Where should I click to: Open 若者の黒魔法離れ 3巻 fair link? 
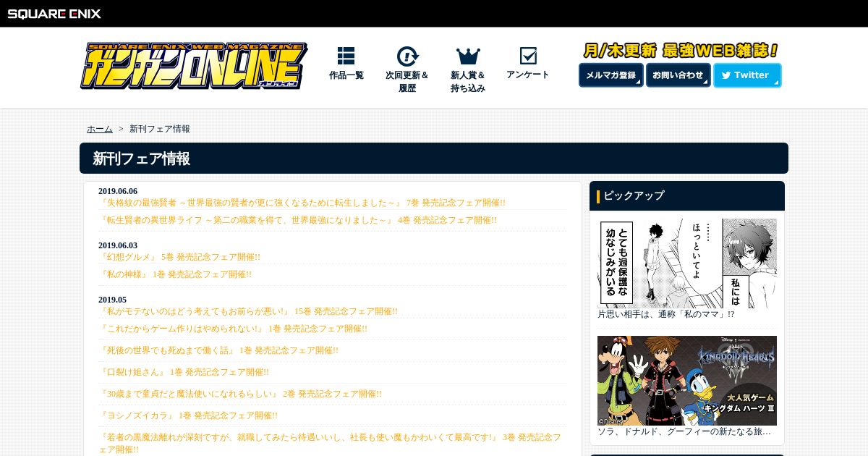point(330,443)
